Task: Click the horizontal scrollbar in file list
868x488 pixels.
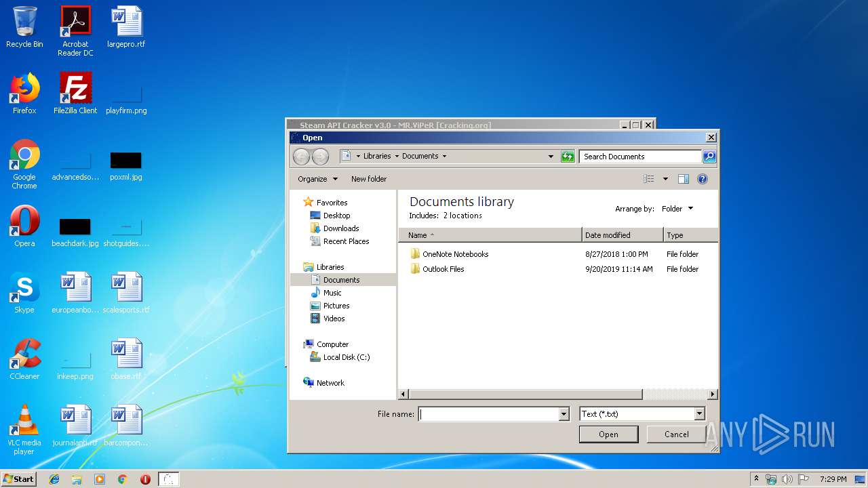Action: [526, 394]
